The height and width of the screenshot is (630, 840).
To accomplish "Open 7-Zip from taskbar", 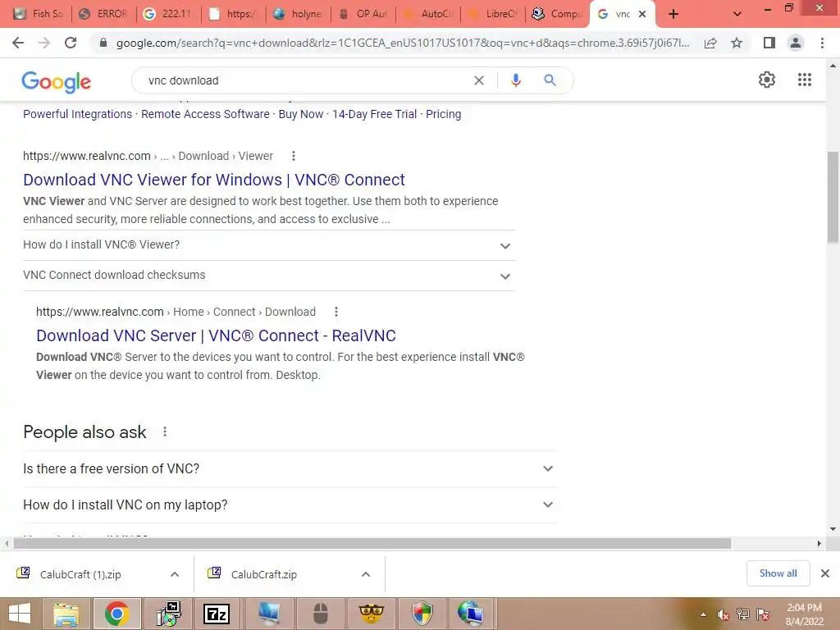I will (217, 614).
